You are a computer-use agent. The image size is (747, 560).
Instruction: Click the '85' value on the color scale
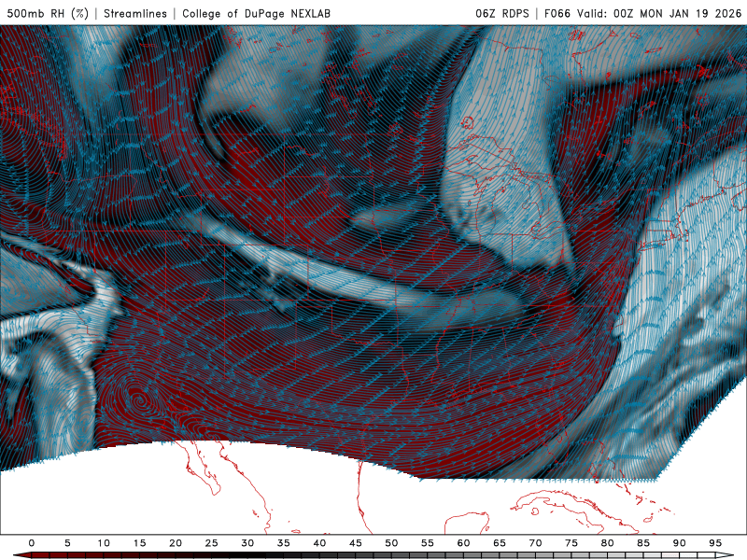pos(643,543)
